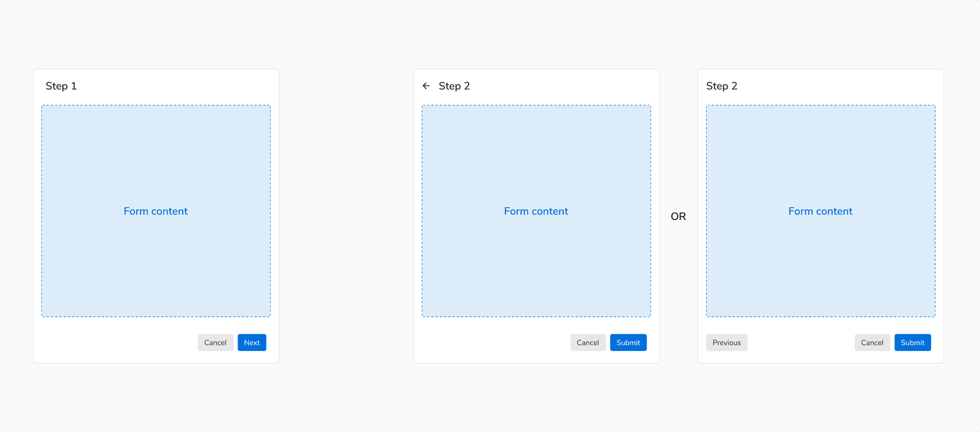The image size is (980, 432).
Task: Click the OR label between Step 2 cards
Action: 678,217
